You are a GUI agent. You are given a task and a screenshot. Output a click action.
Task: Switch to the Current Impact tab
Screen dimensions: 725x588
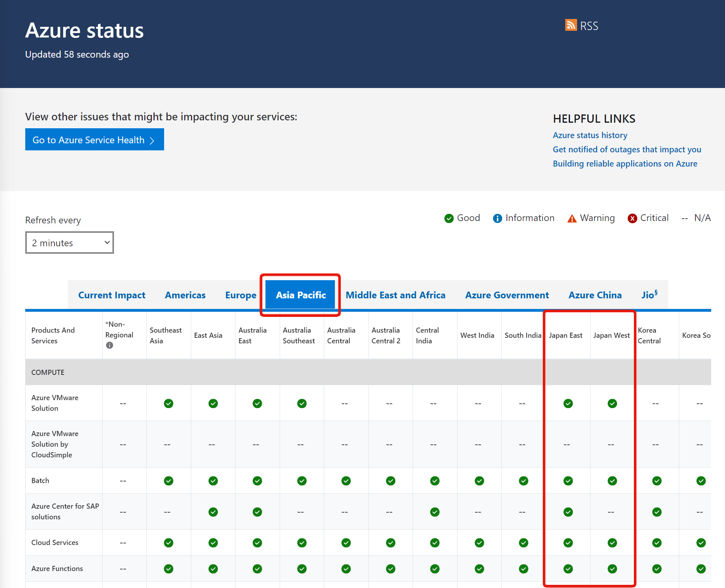[112, 295]
